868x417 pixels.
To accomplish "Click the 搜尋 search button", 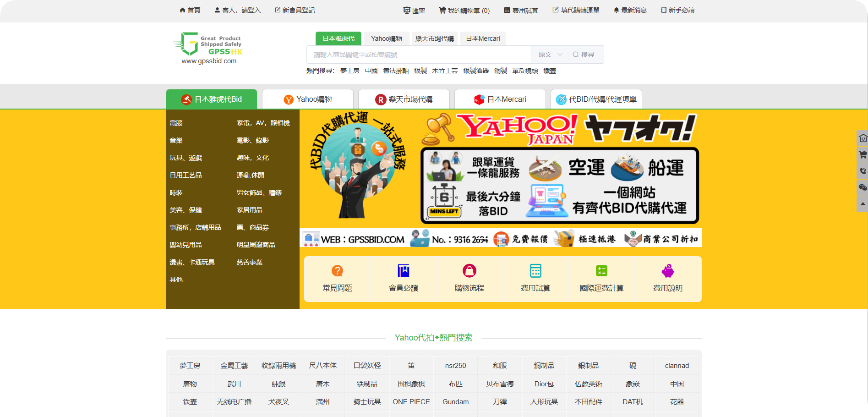I will [x=584, y=55].
